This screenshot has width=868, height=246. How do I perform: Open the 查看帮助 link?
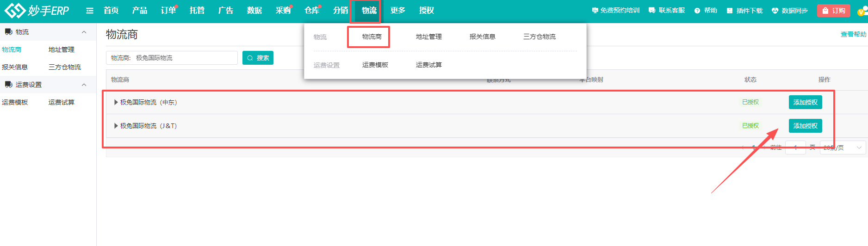pos(853,34)
